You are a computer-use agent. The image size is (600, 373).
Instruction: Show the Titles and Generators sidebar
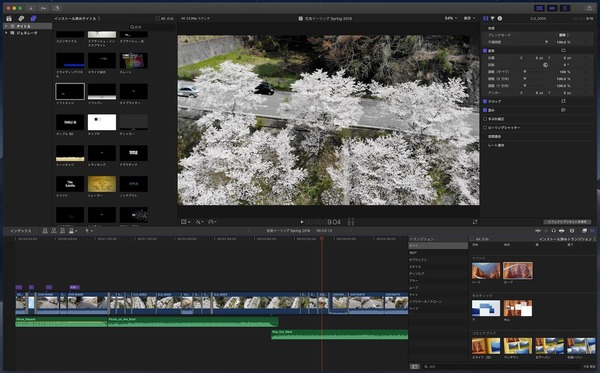pyautogui.click(x=33, y=18)
